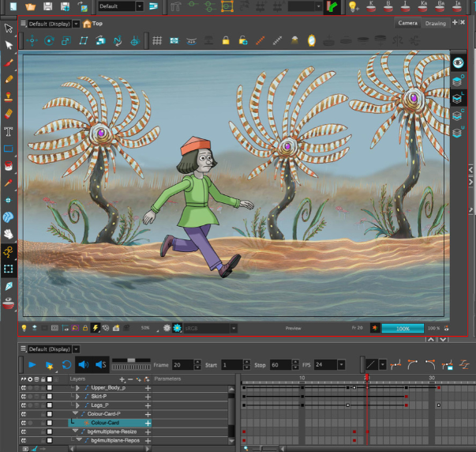476x452 pixels.
Task: Select the Rectangle shape tool
Action: pyautogui.click(x=9, y=148)
